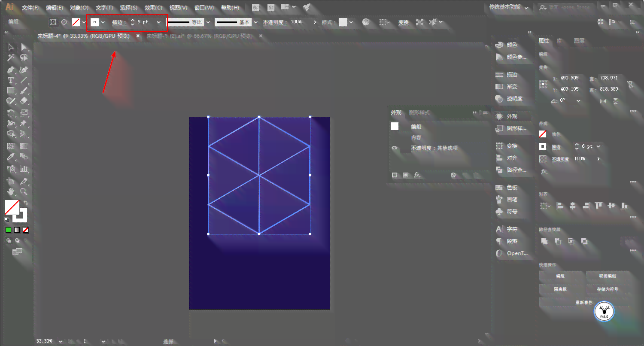Open brush definition 基本 dropdown
Image resolution: width=644 pixels, height=346 pixels.
click(x=256, y=22)
